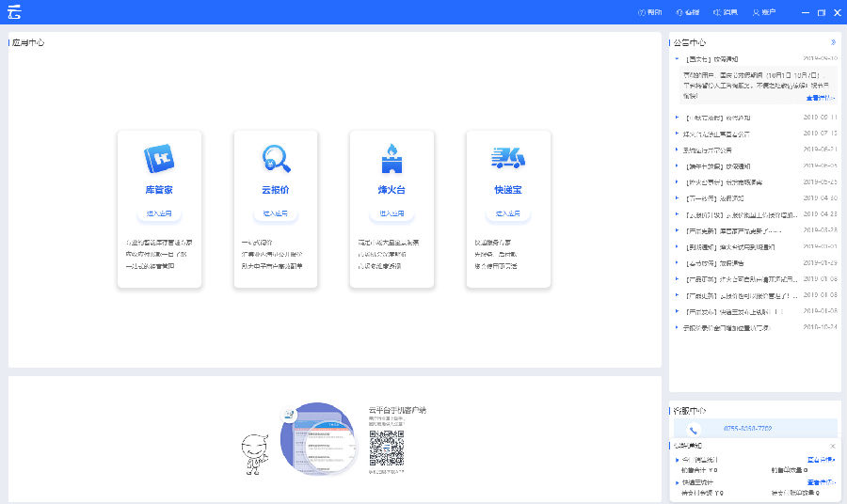Click the mascot cartoon figure in the bottom banner
The image size is (847, 504).
pos(254,452)
